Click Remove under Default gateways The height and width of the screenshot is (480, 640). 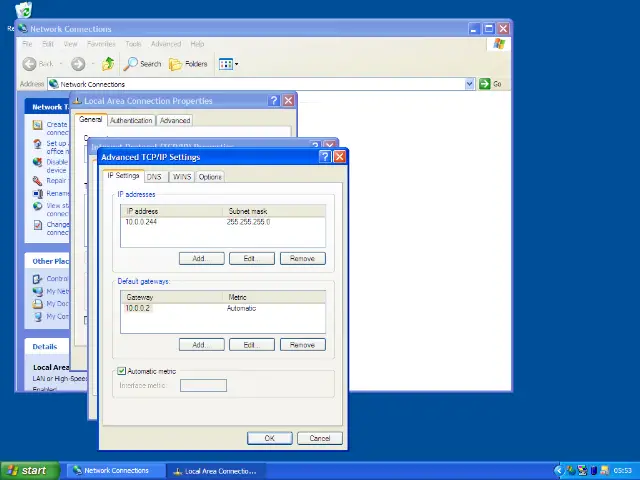tap(302, 344)
